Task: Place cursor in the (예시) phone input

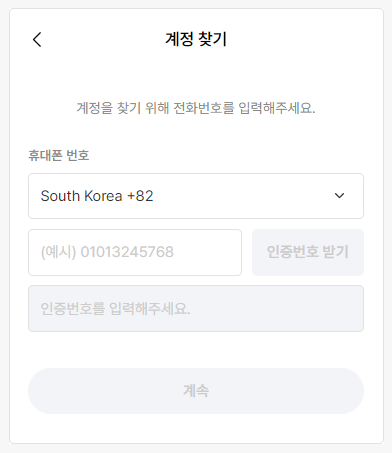Action: (x=135, y=252)
